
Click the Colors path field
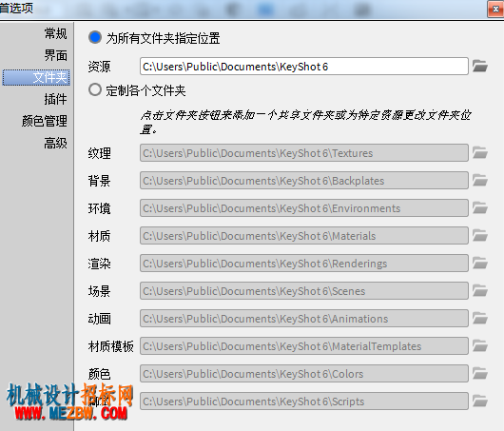click(304, 374)
